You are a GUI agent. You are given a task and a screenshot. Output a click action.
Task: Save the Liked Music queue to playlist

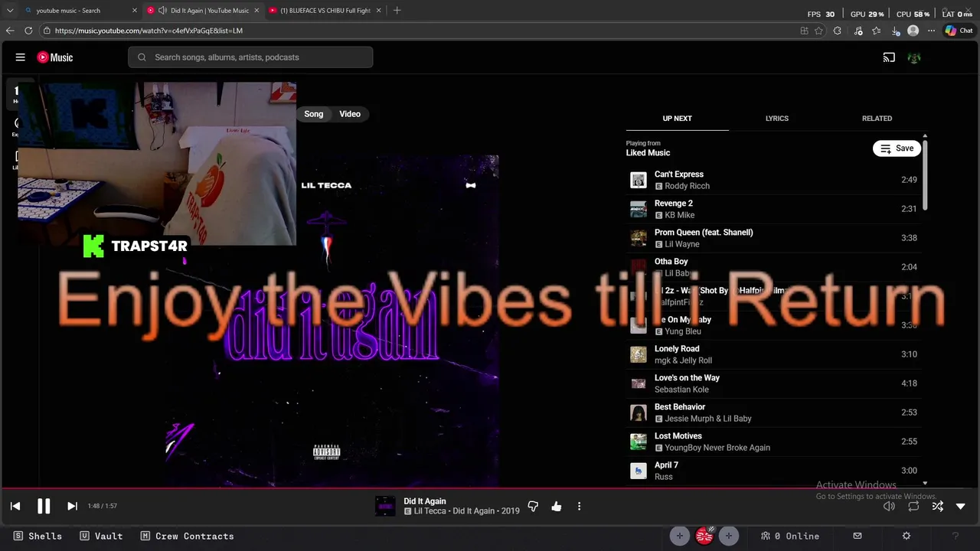point(897,148)
